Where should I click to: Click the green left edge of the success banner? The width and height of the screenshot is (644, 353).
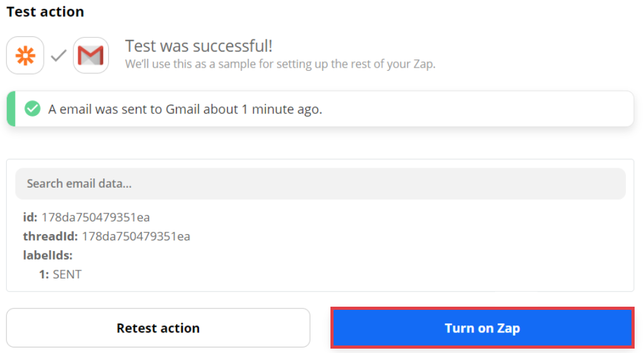pos(10,109)
